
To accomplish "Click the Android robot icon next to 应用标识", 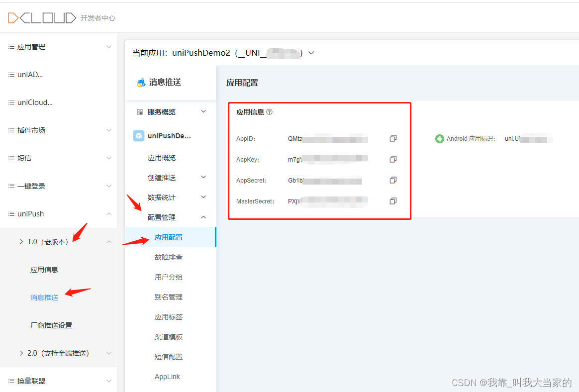I will (x=440, y=139).
